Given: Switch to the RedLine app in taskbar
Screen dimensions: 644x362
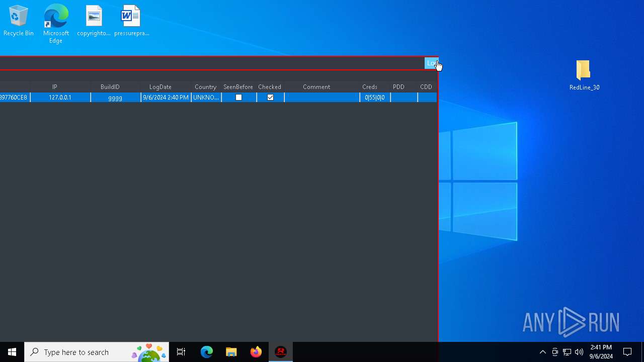Looking at the screenshot, I should click(x=281, y=352).
